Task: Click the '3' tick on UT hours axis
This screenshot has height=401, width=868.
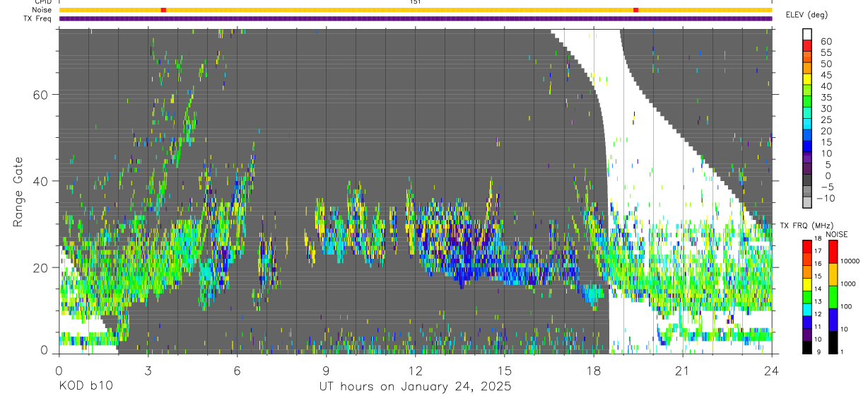Action: [148, 370]
